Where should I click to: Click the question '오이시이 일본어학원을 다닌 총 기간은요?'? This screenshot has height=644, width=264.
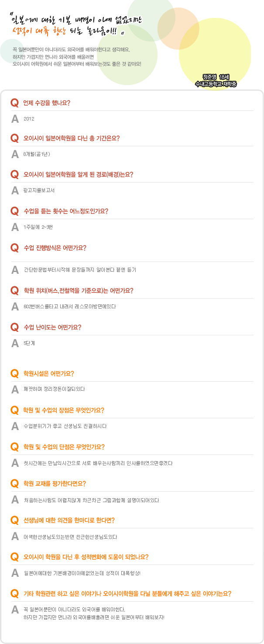72,138
